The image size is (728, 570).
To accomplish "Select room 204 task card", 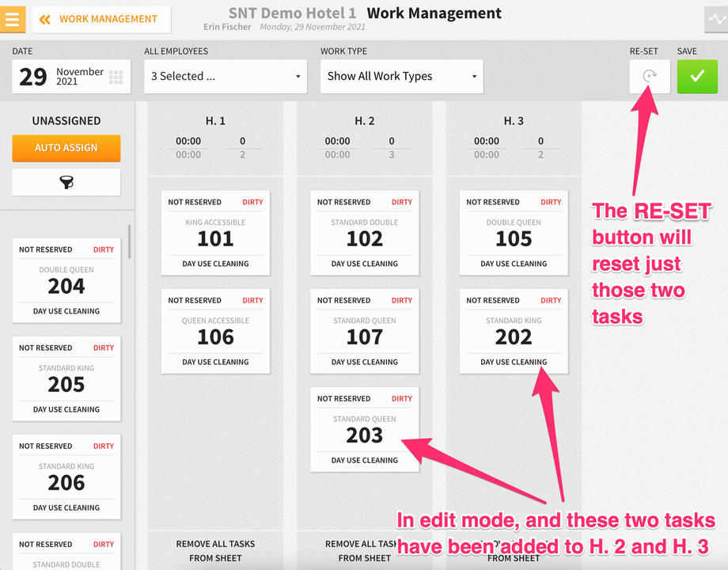I will point(66,280).
